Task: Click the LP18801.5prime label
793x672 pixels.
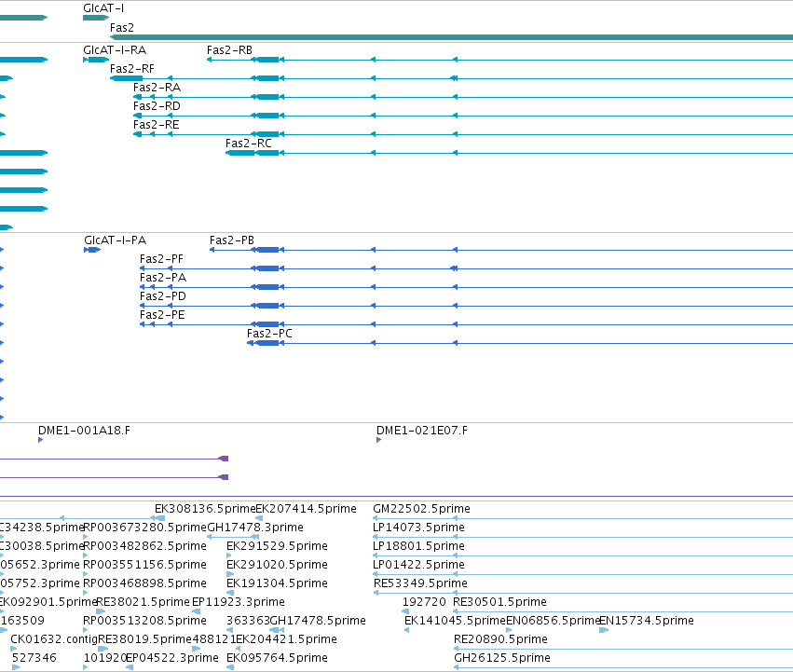Action: pyautogui.click(x=418, y=546)
